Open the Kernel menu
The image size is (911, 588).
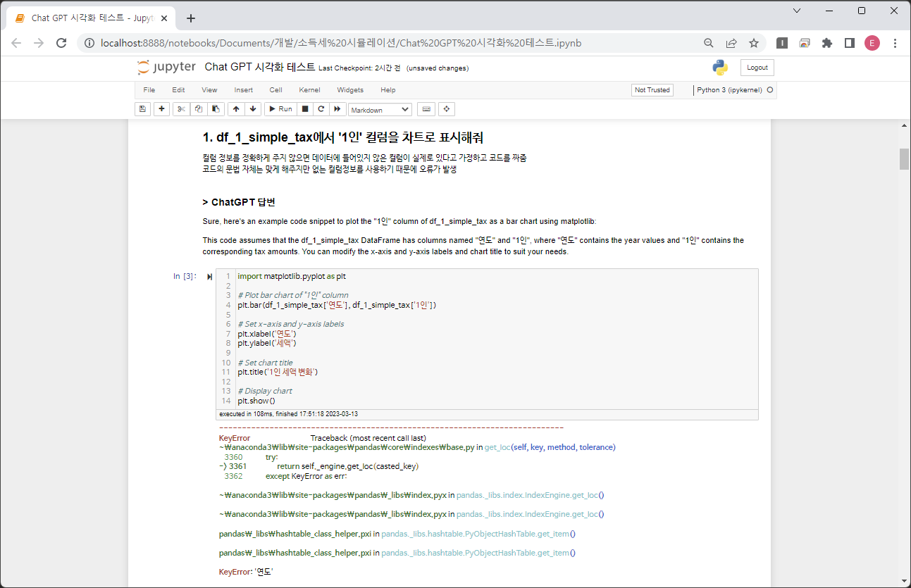tap(309, 90)
